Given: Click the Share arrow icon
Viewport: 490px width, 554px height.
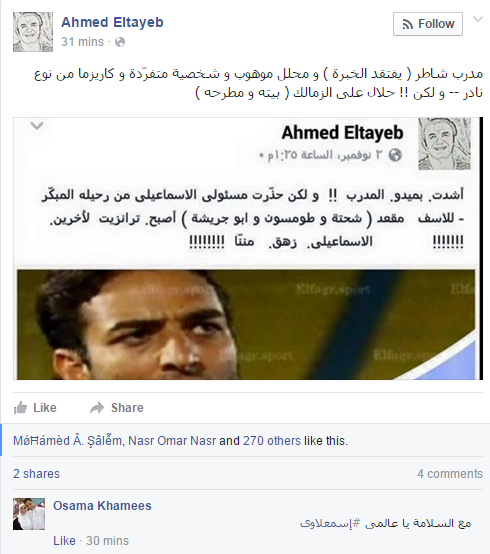Looking at the screenshot, I should (x=97, y=408).
